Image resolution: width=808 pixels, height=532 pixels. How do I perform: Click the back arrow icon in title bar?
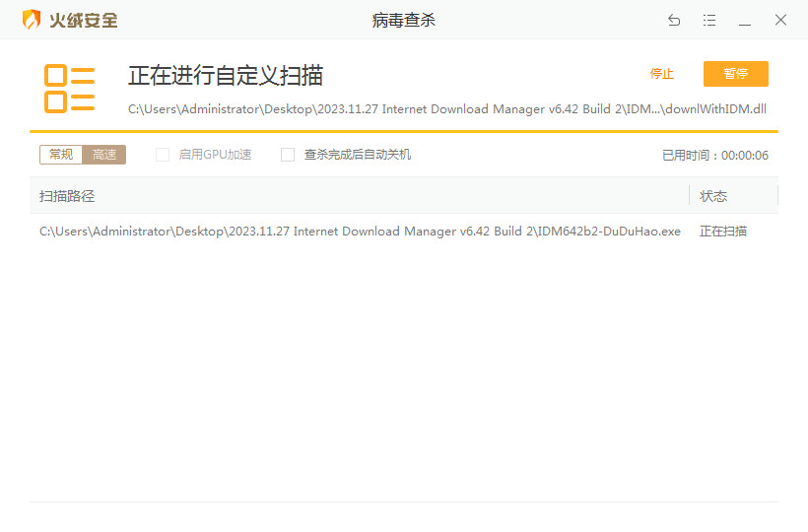tap(674, 20)
